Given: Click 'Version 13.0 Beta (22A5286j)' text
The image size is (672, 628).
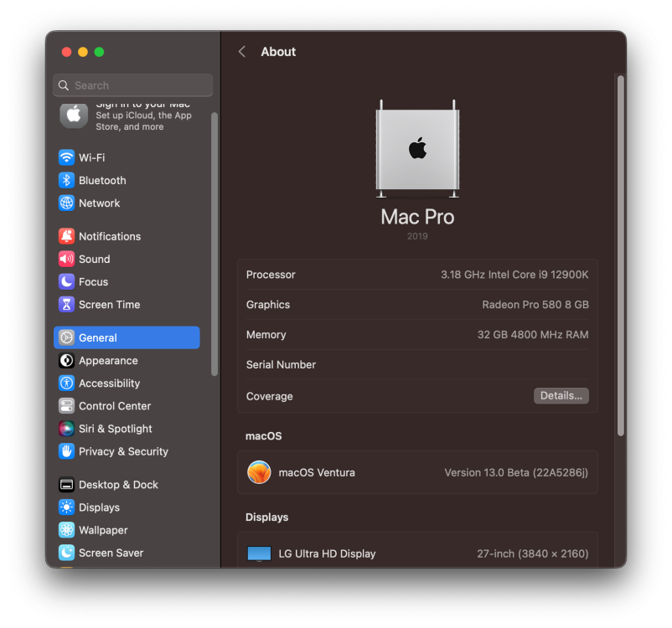Looking at the screenshot, I should (516, 472).
